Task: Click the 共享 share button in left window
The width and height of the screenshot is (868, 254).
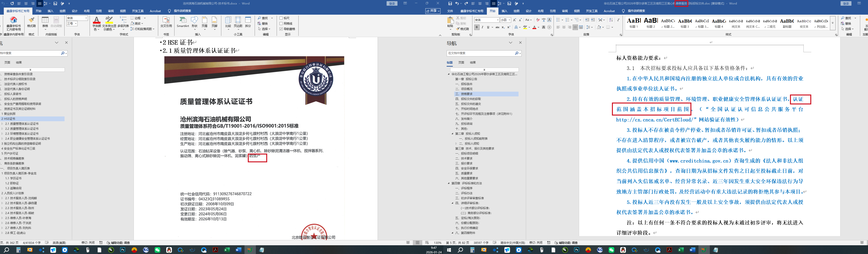Action: (x=433, y=11)
